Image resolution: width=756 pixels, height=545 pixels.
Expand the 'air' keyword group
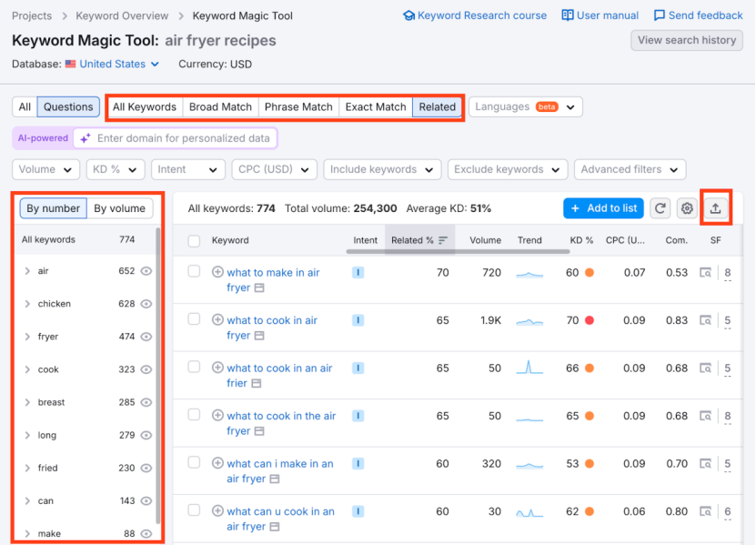[x=27, y=271]
